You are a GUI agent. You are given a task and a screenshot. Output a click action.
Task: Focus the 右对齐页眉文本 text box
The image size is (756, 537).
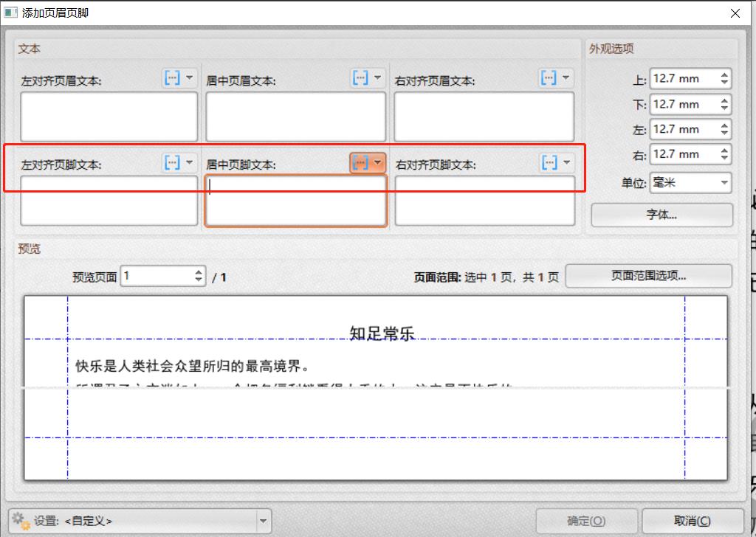click(x=484, y=117)
